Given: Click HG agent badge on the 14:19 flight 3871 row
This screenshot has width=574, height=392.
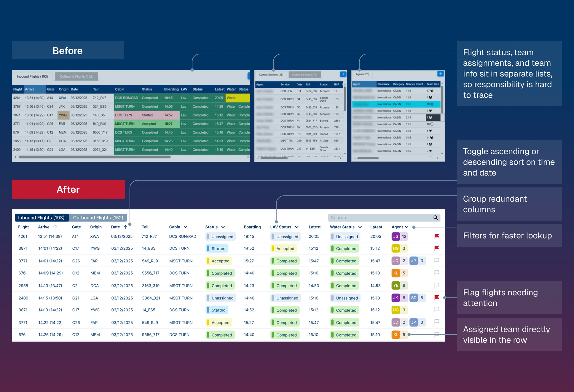Looking at the screenshot, I should 396,310.
